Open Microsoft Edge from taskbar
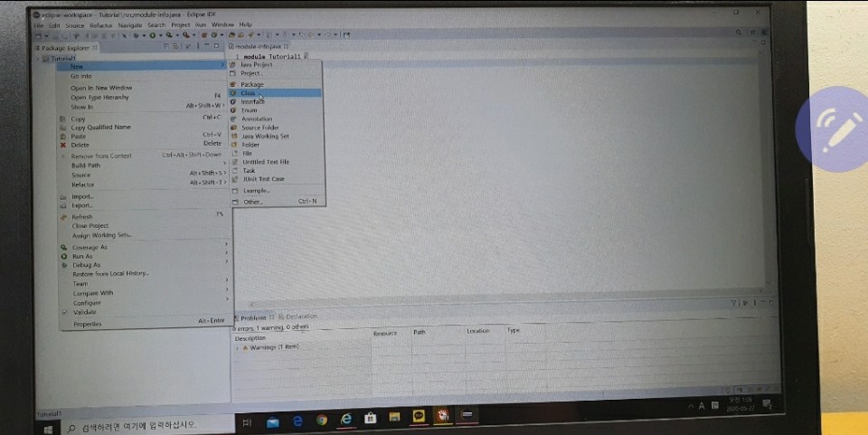Screen dimensions: 868x435 pyautogui.click(x=297, y=421)
